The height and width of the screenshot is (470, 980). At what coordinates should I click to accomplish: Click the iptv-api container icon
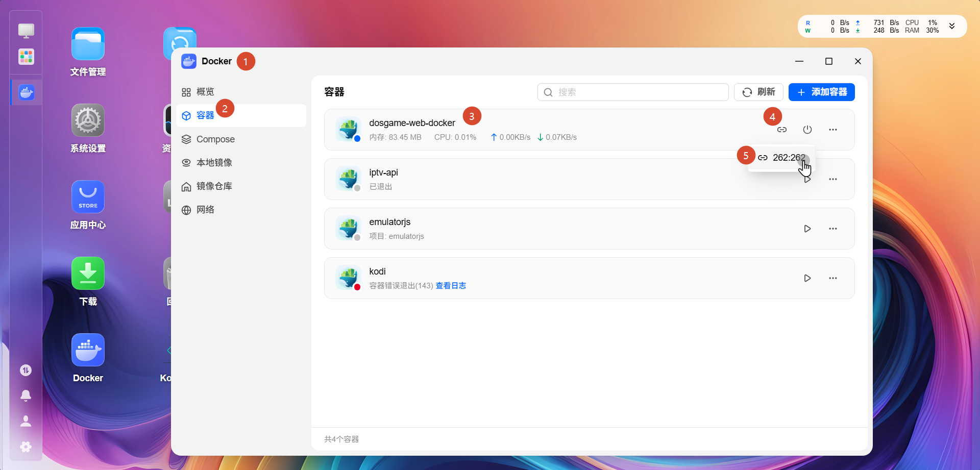coord(348,179)
